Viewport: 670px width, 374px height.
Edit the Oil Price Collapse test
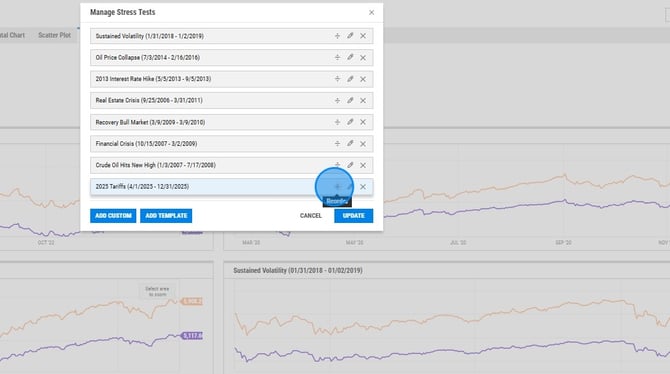pyautogui.click(x=350, y=57)
